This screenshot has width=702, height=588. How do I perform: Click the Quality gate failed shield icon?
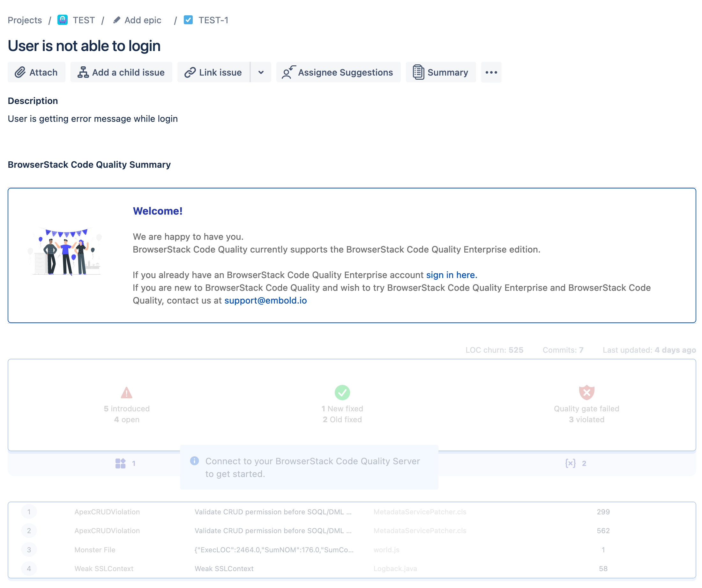(586, 392)
